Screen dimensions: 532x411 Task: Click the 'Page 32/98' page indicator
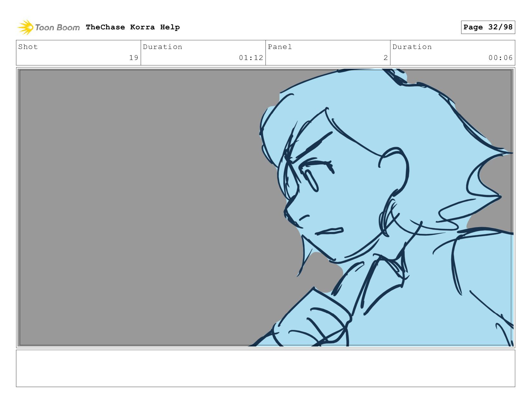coord(488,27)
